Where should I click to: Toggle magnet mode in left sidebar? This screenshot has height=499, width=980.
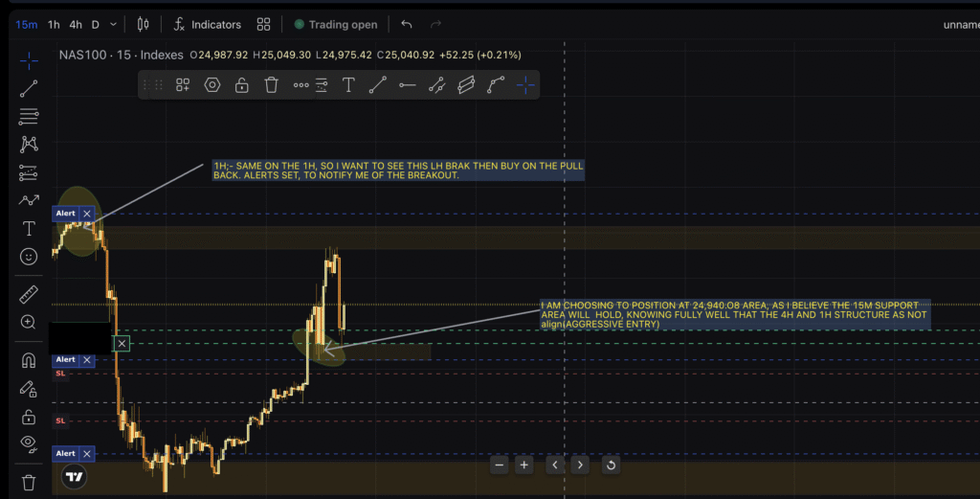(x=29, y=361)
